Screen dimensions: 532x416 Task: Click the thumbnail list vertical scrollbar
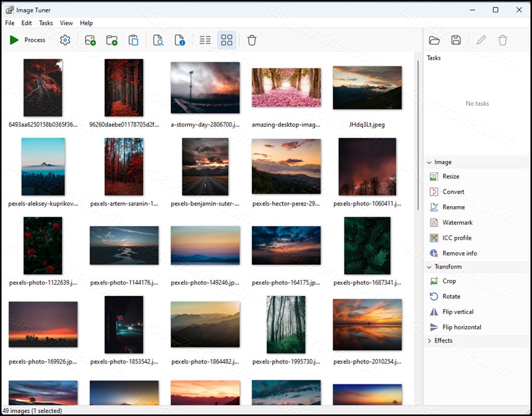[418, 135]
